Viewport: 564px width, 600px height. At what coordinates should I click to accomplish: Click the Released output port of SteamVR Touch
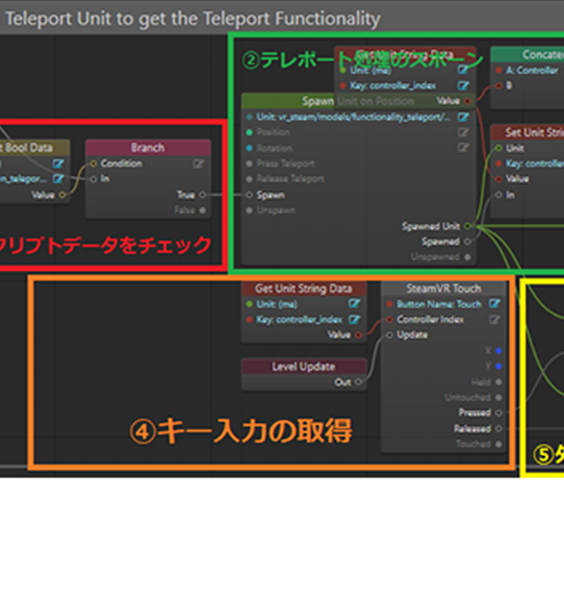coord(499,429)
